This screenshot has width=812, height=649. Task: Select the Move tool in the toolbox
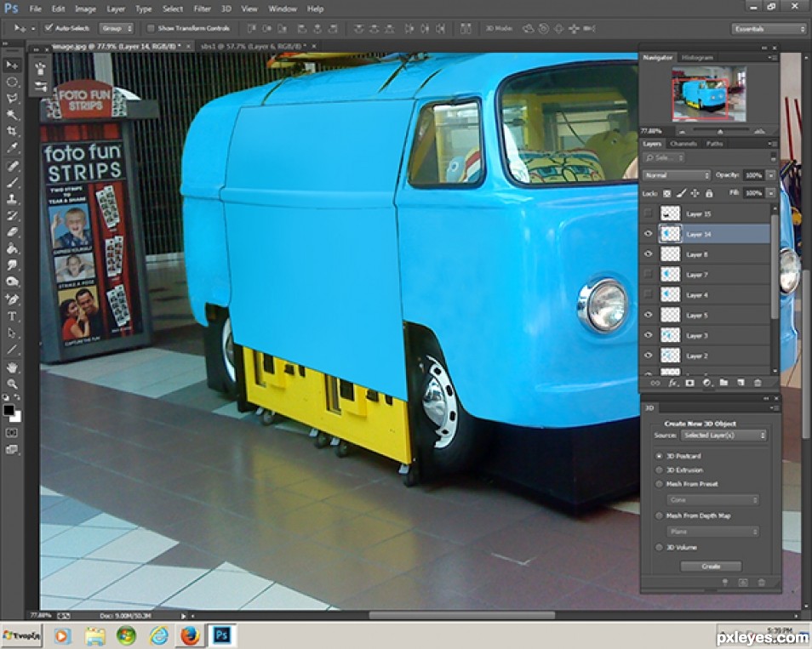click(x=11, y=65)
